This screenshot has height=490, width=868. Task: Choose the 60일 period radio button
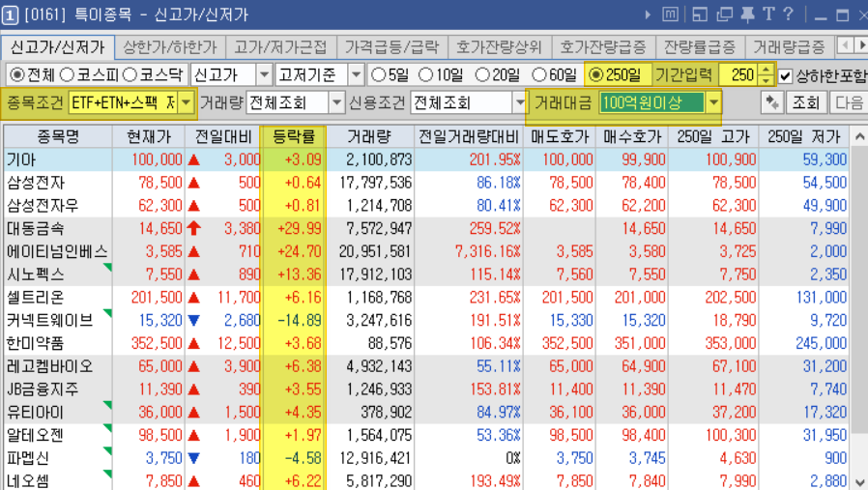539,74
